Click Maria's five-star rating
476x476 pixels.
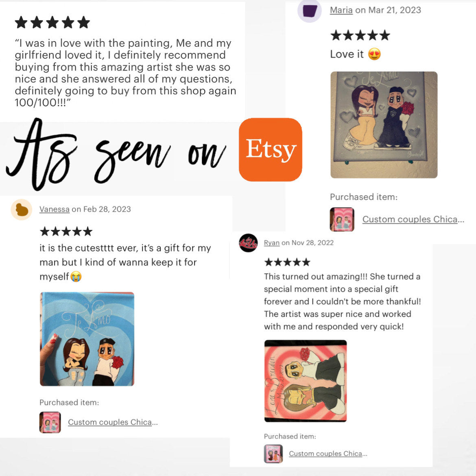(360, 35)
